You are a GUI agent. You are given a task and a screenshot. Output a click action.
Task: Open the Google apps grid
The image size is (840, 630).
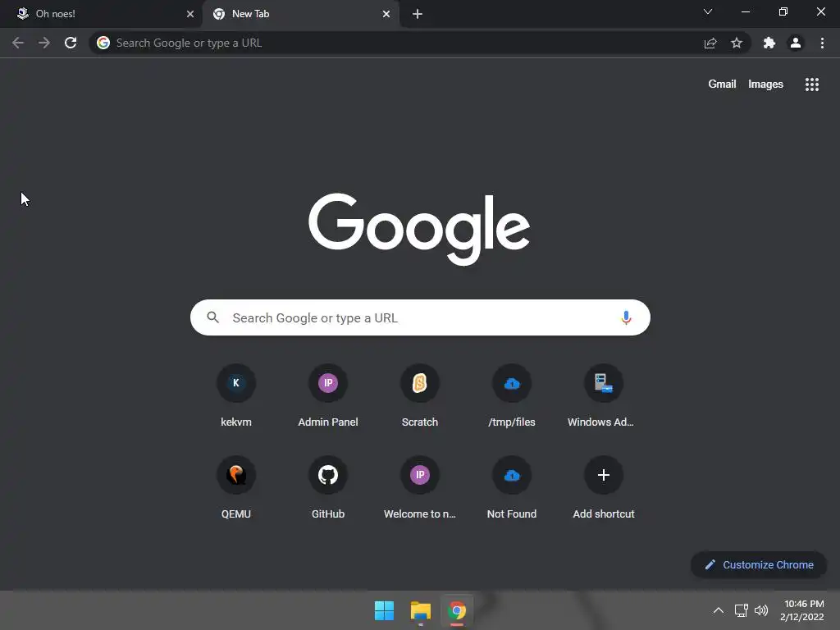[811, 84]
